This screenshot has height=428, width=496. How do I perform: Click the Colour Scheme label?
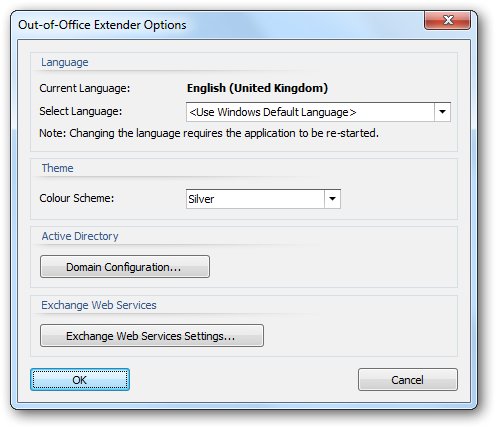[x=77, y=198]
